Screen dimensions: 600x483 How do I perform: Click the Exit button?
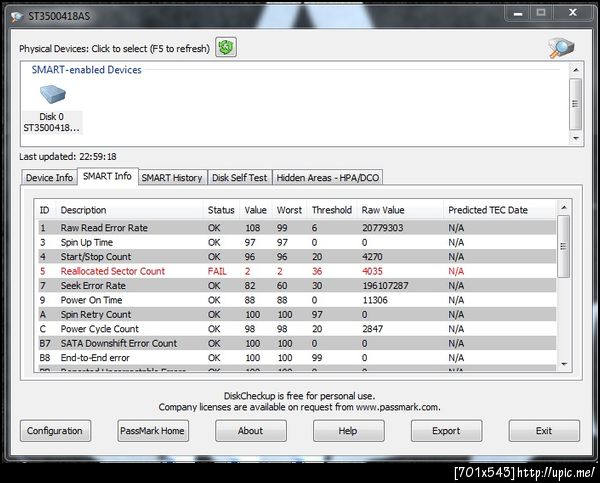[544, 431]
